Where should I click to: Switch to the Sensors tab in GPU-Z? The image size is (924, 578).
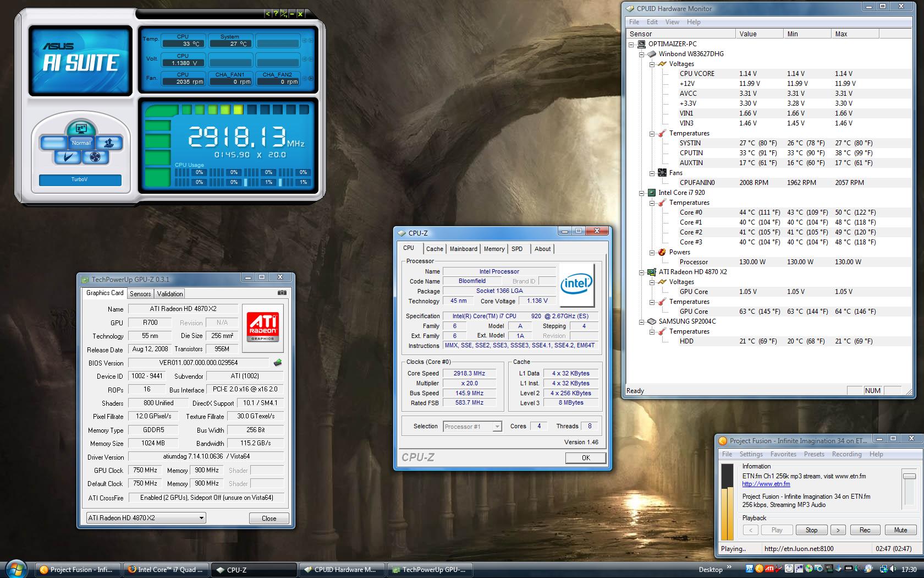coord(140,294)
